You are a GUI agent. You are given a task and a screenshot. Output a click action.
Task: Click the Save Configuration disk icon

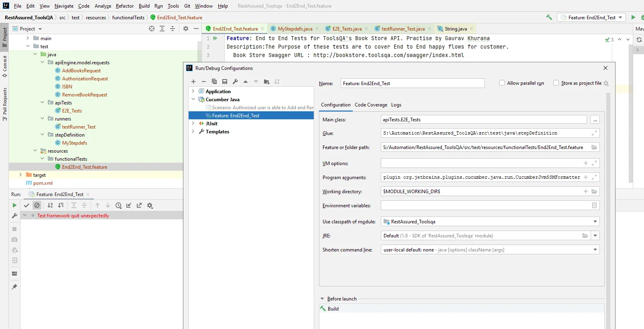click(x=225, y=82)
